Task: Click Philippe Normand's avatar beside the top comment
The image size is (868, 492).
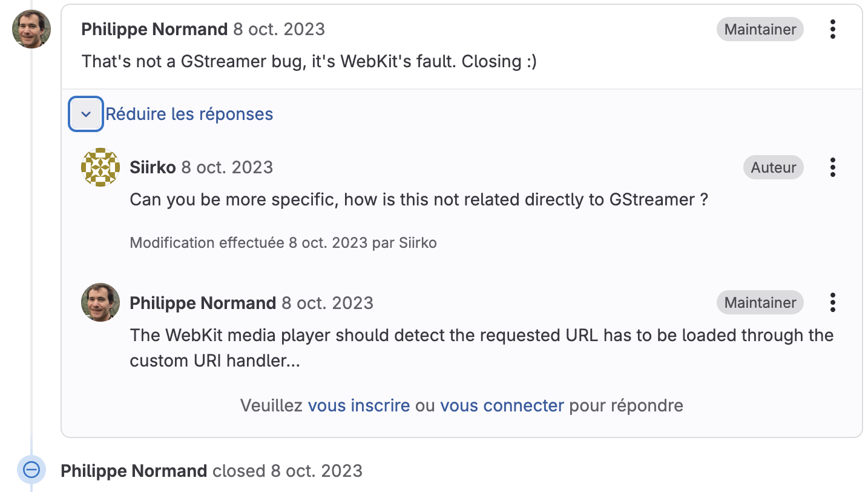Action: click(31, 29)
